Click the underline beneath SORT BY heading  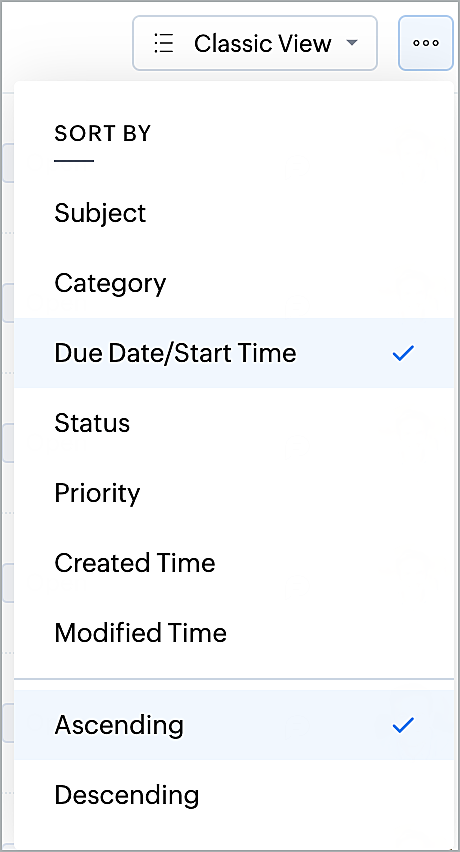pyautogui.click(x=74, y=161)
